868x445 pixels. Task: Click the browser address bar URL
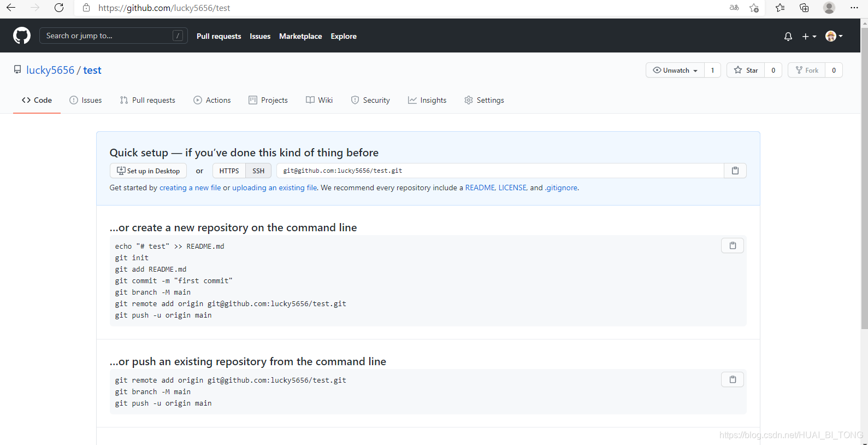tap(164, 8)
